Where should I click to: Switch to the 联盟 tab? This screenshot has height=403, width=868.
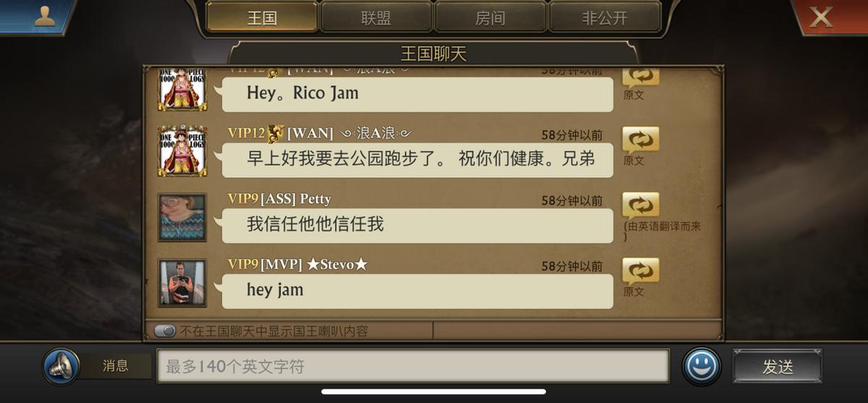point(376,18)
